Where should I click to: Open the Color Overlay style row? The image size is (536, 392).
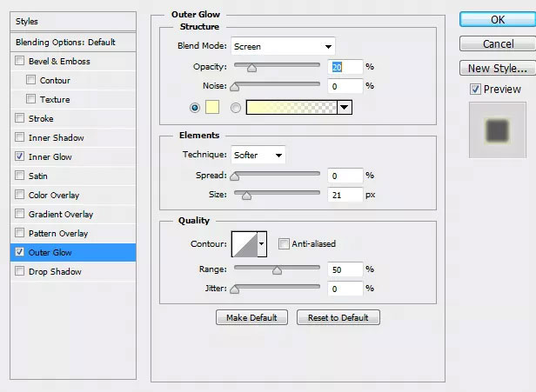(x=73, y=195)
